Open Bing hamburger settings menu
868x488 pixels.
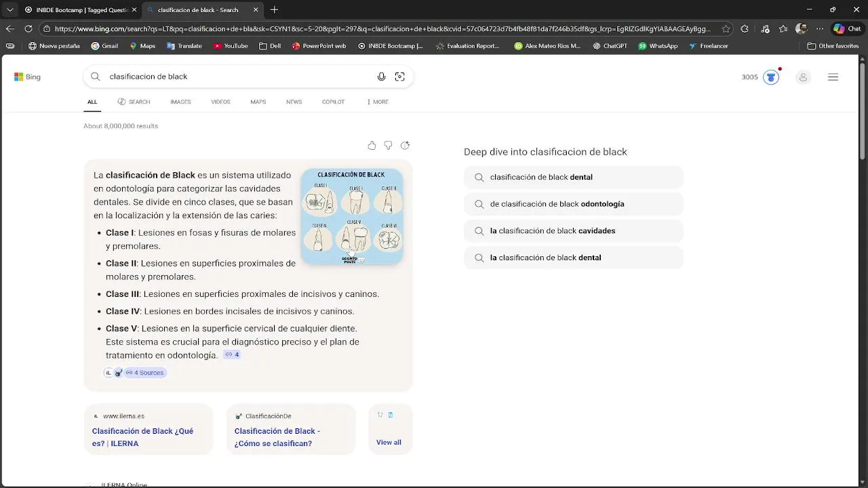tap(833, 77)
